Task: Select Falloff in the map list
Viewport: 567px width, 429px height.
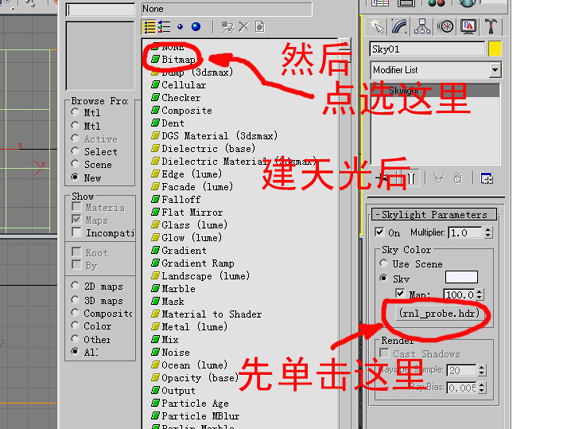Action: tap(176, 199)
